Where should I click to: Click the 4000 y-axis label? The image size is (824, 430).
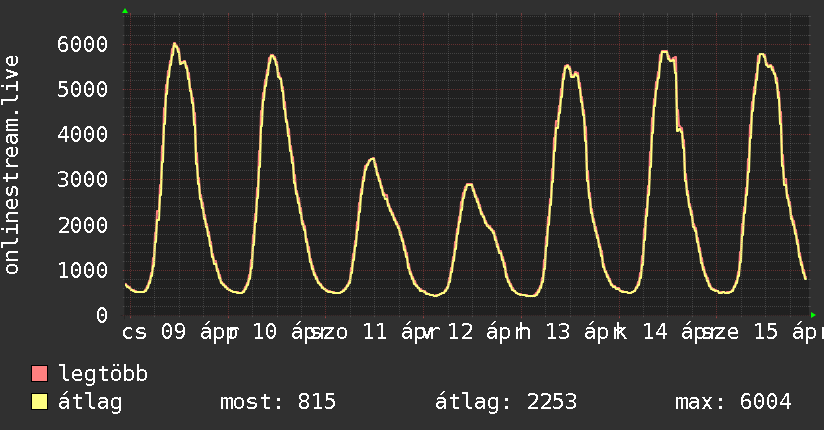pos(83,135)
